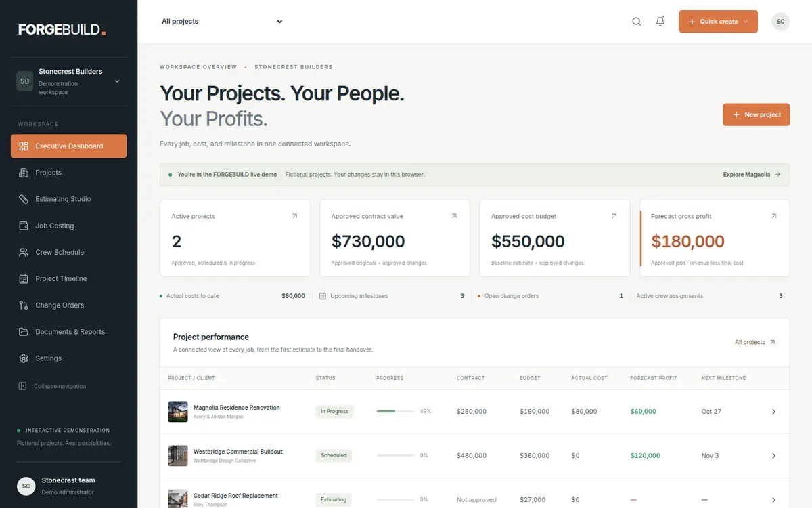Click the Job Costing wallet icon
Viewport: 812px width, 508px height.
tap(24, 226)
